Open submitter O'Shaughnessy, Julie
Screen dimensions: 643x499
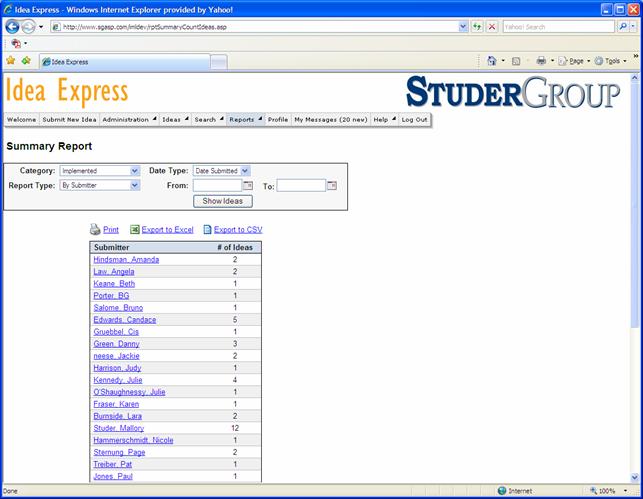(x=129, y=392)
